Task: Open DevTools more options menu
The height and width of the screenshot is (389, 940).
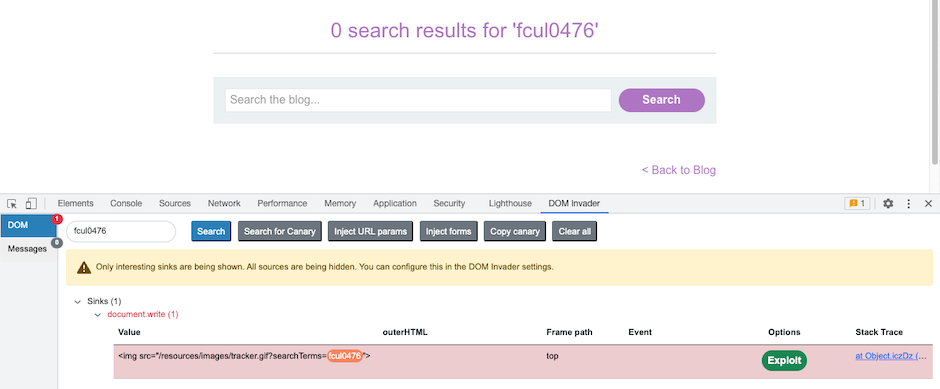Action: [x=909, y=204]
